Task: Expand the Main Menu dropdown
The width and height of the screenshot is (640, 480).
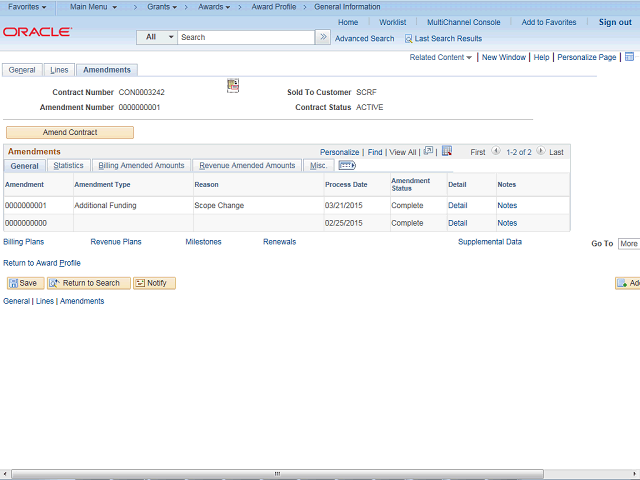Action: (93, 7)
